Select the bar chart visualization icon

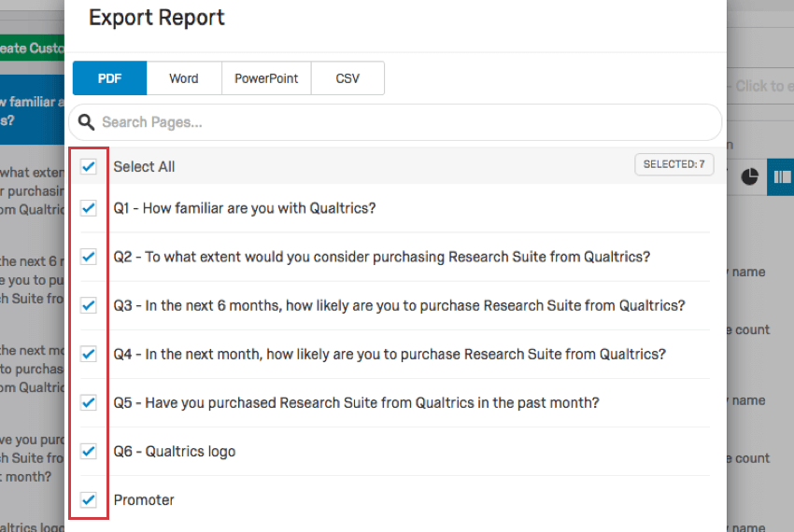(x=781, y=175)
